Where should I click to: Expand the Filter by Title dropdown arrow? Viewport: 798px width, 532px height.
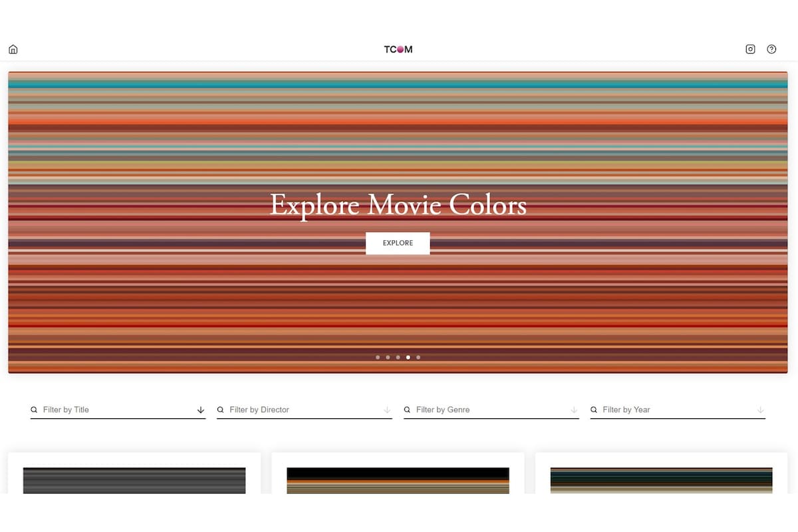[200, 410]
